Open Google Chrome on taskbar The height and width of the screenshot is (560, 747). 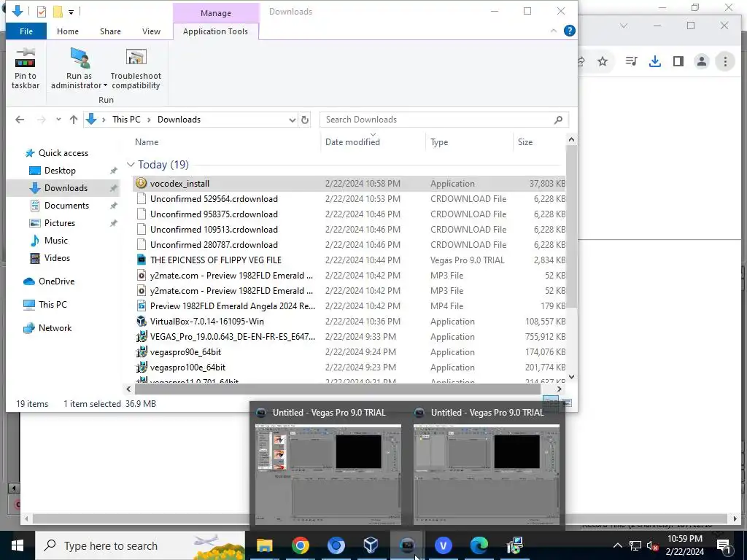pyautogui.click(x=300, y=545)
